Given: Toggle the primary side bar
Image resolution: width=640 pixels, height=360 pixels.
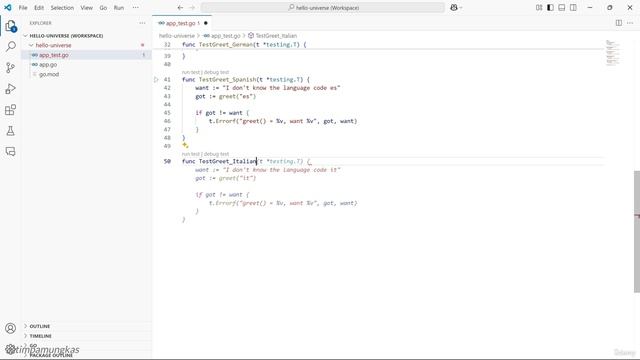Looking at the screenshot, I should click(x=550, y=7).
